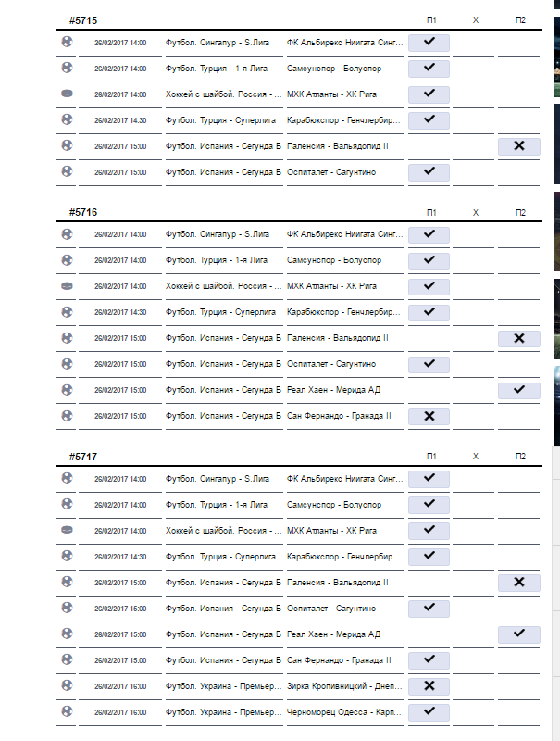Select Карабюкспор match name in coupon #5715
The width and height of the screenshot is (560, 741).
tap(344, 120)
